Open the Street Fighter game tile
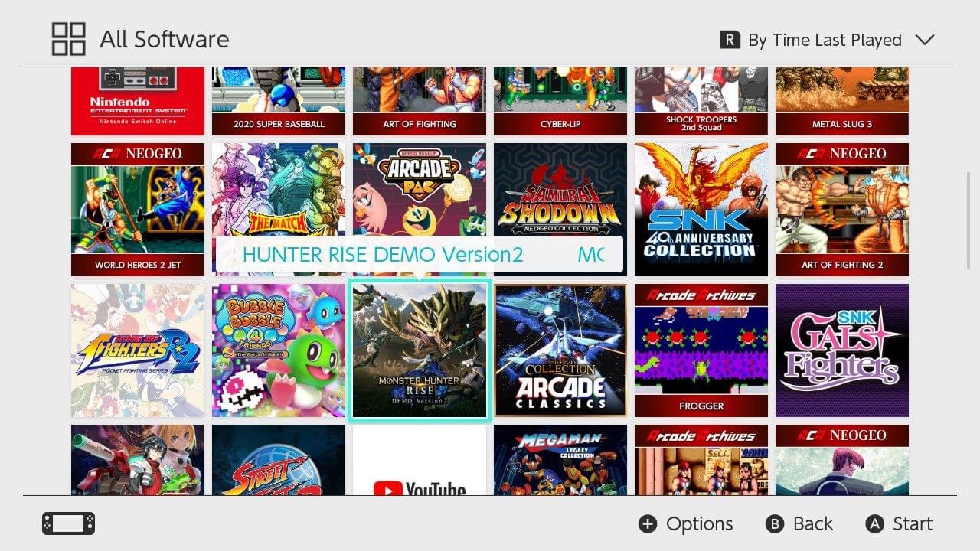The width and height of the screenshot is (980, 551). pos(279,460)
